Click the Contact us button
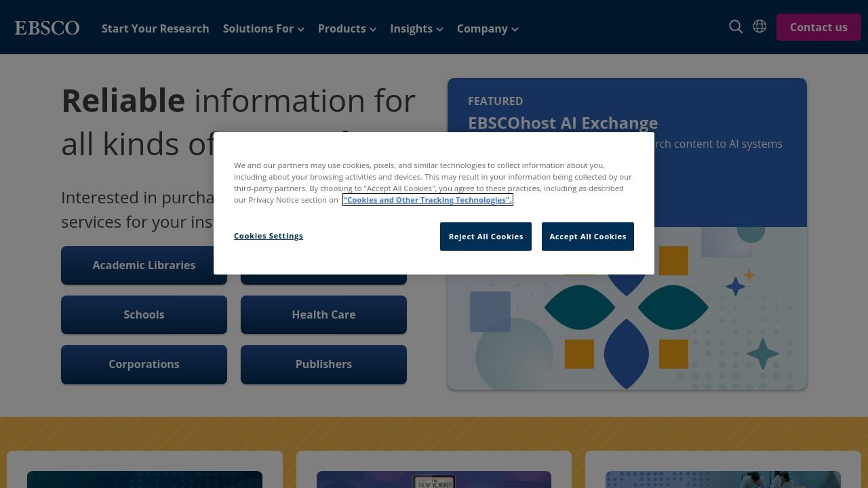Image resolution: width=868 pixels, height=488 pixels. click(818, 27)
